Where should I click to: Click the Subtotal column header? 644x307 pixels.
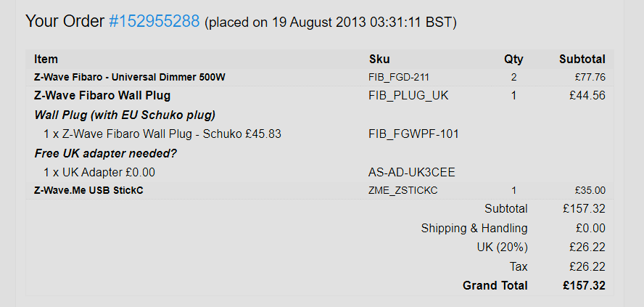pyautogui.click(x=582, y=60)
